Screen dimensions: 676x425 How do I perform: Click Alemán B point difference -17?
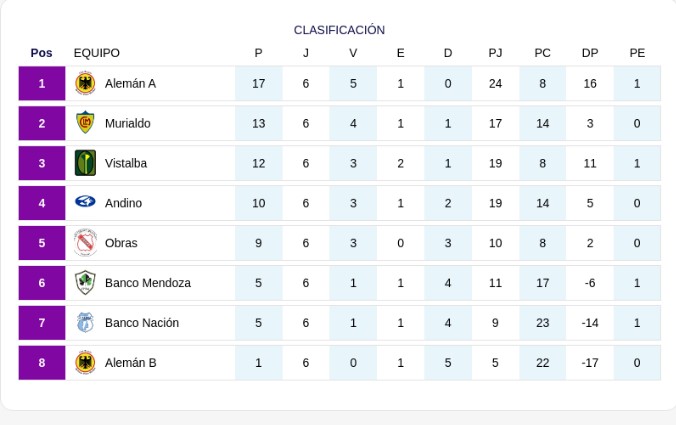pyautogui.click(x=590, y=363)
